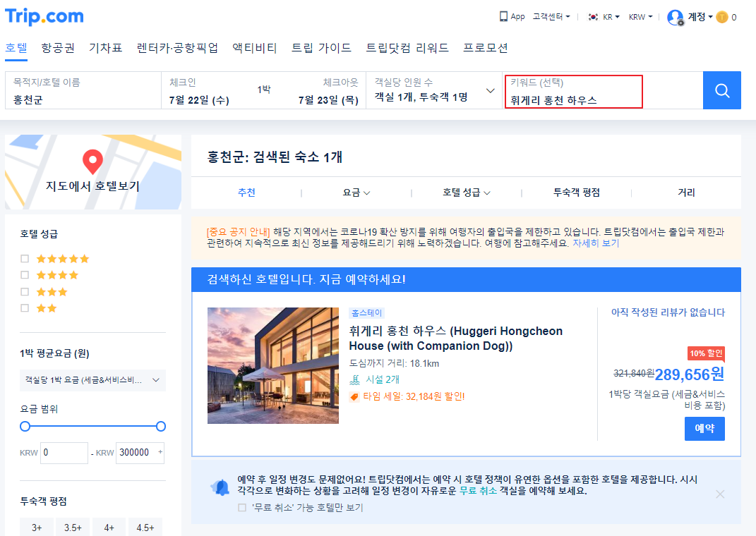This screenshot has height=536, width=756.
Task: Select the 호텔 tab
Action: point(16,48)
